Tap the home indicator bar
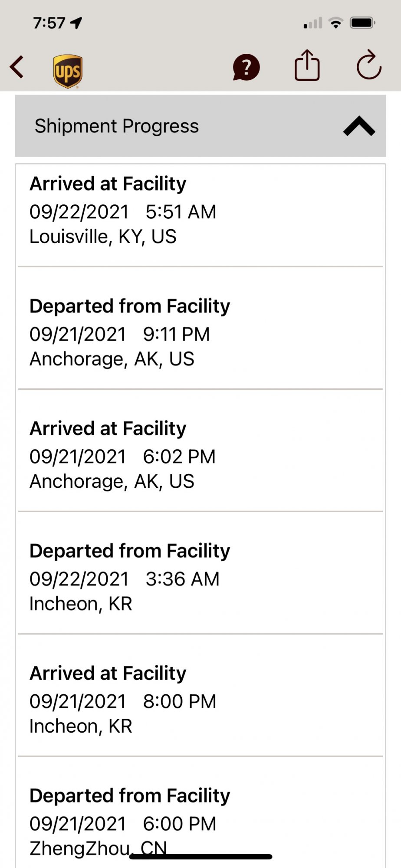 point(200,857)
